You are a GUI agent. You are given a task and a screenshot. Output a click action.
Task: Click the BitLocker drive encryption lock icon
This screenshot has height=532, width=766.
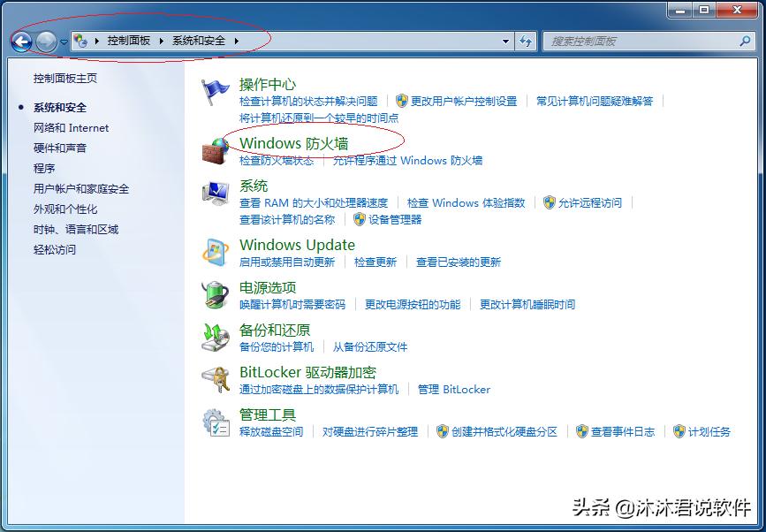pyautogui.click(x=215, y=379)
